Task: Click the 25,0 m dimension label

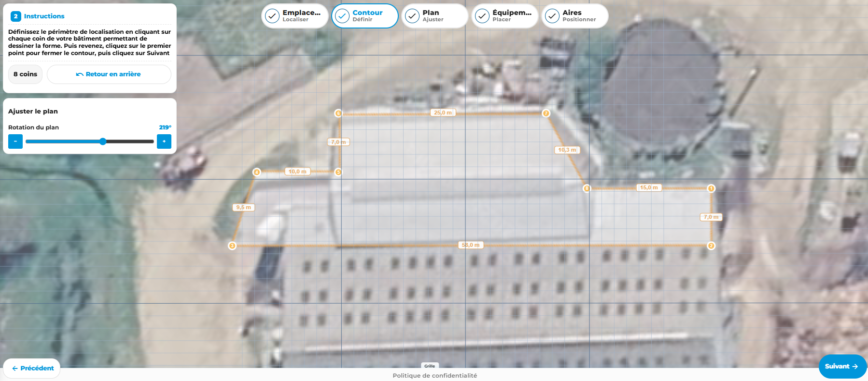Action: point(443,113)
